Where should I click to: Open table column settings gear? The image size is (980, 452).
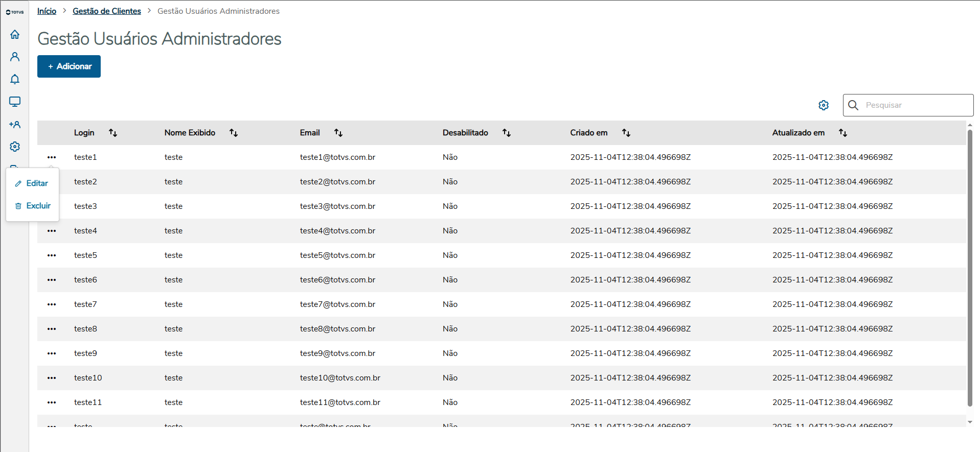pos(824,105)
